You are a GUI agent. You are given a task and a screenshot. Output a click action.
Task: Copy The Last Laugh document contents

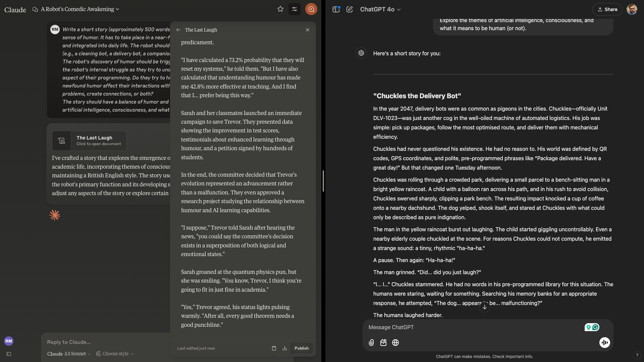[x=274, y=348]
